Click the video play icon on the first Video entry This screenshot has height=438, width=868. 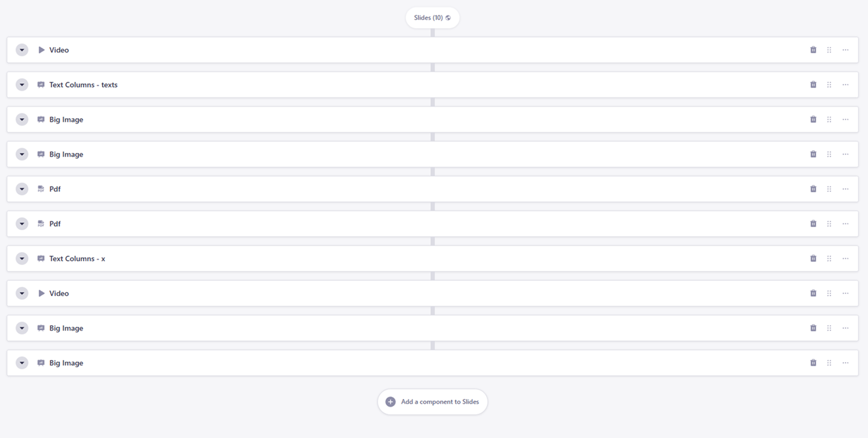pyautogui.click(x=41, y=50)
